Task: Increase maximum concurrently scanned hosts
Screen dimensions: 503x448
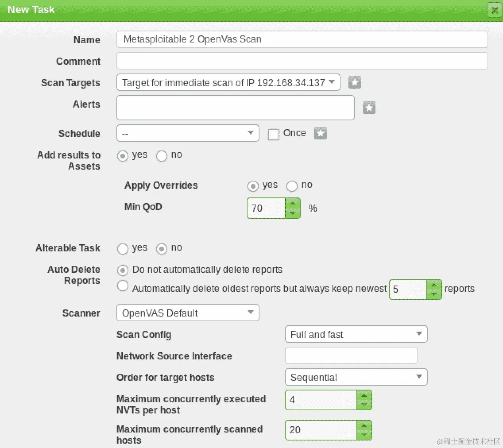Action: 364,425
